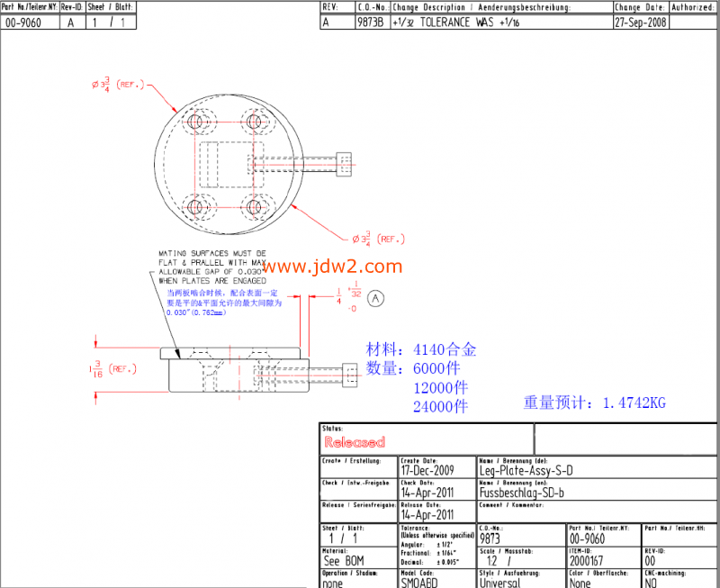720x588 pixels.
Task: Select create date 17-Dec-2009
Action: (x=427, y=470)
